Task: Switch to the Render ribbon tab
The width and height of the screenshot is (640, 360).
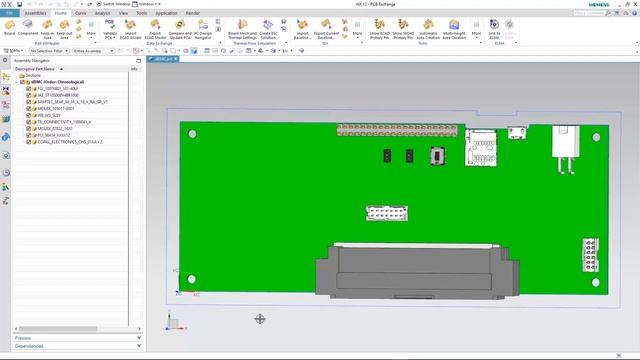Action: click(193, 13)
